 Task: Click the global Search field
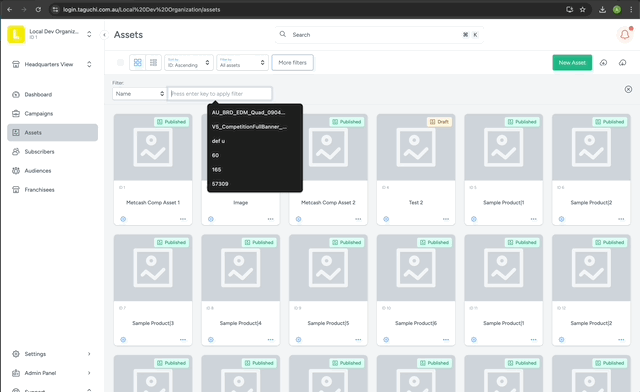pyautogui.click(x=379, y=35)
